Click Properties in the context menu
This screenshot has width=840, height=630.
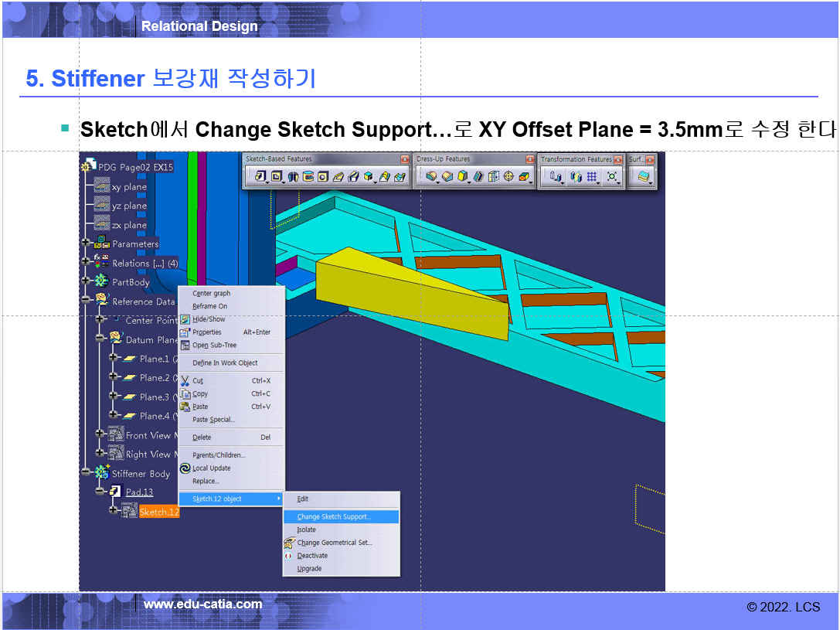click(x=206, y=332)
